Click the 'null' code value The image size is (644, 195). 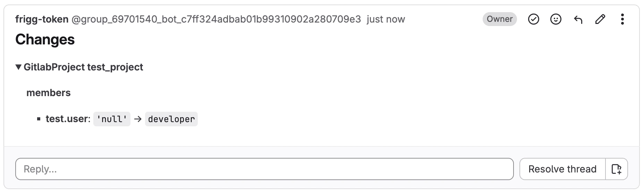point(112,119)
